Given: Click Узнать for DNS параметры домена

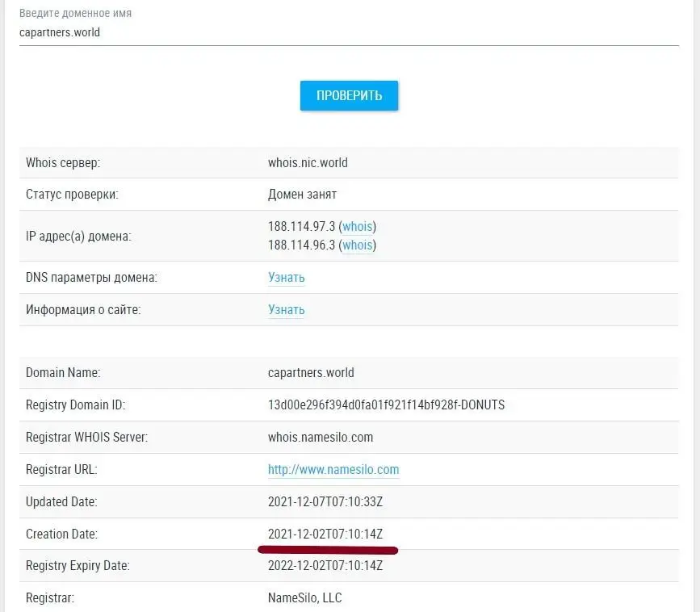Looking at the screenshot, I should point(286,278).
